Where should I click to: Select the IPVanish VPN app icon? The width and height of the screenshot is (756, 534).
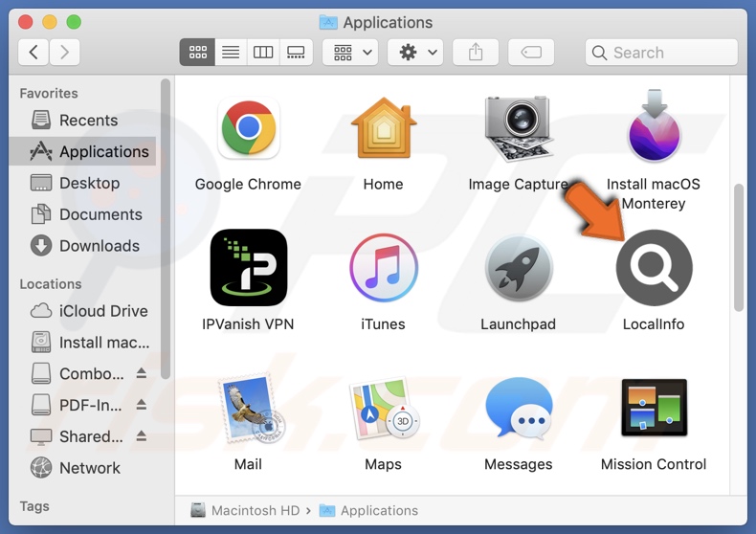[248, 268]
